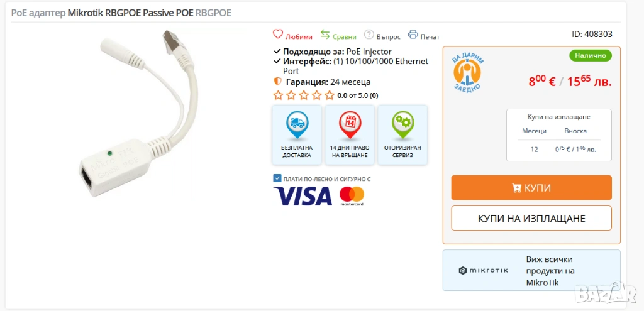This screenshot has width=644, height=311.
Task: Click the green Налично availability badge
Action: (x=590, y=55)
